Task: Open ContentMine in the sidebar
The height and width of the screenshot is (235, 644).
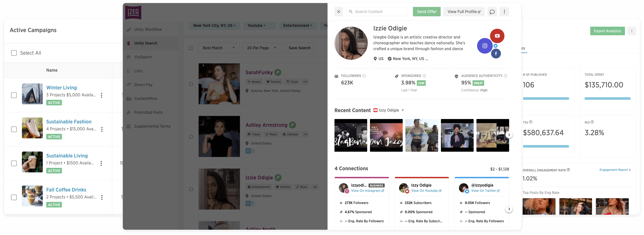Action: point(145,99)
